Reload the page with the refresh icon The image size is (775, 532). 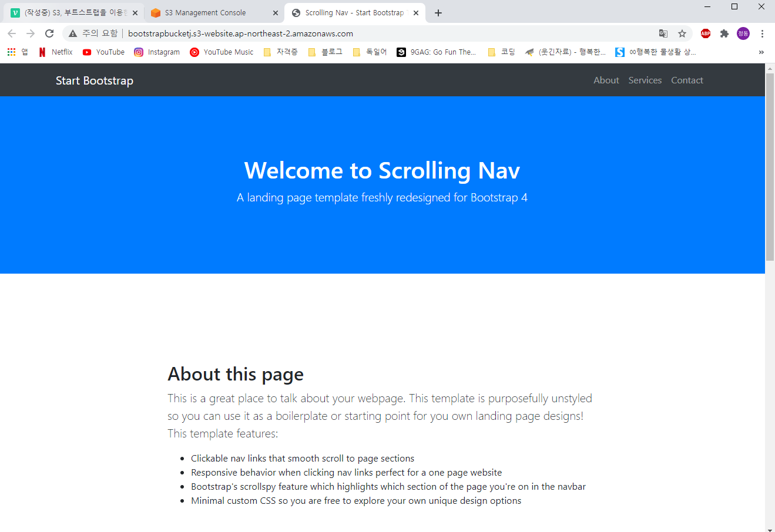click(x=49, y=33)
